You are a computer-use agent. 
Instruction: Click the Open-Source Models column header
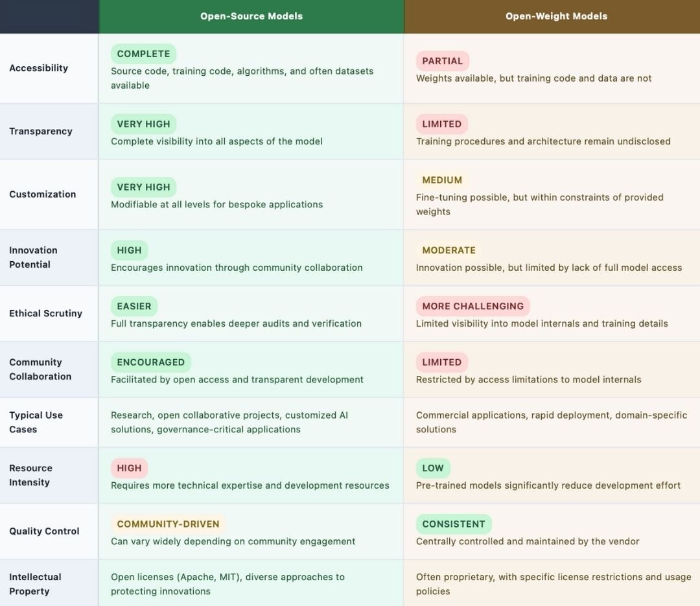coord(251,16)
